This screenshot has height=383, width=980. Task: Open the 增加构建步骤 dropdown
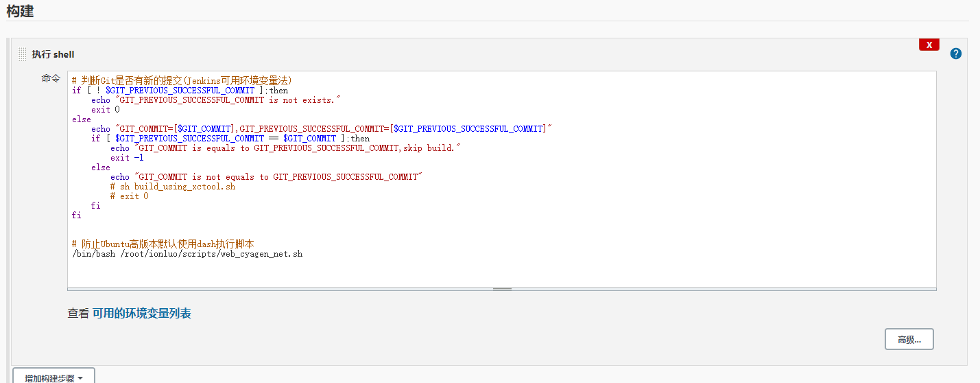[53, 378]
